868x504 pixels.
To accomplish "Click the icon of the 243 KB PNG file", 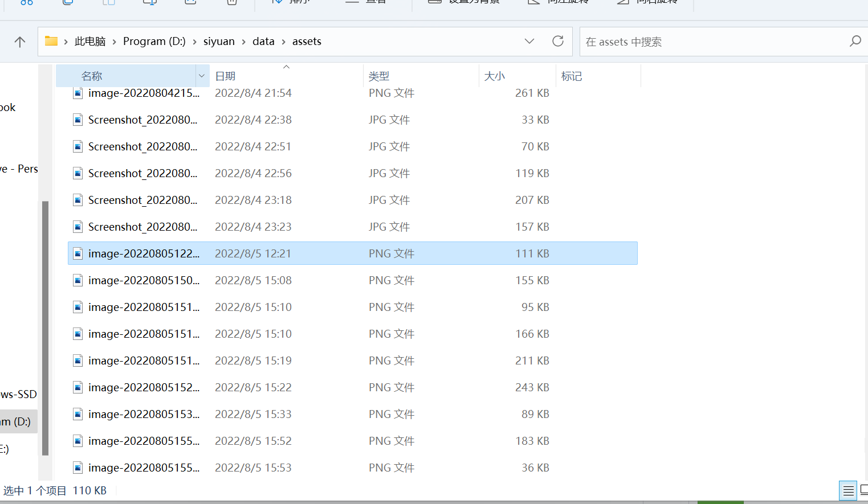I will point(78,387).
